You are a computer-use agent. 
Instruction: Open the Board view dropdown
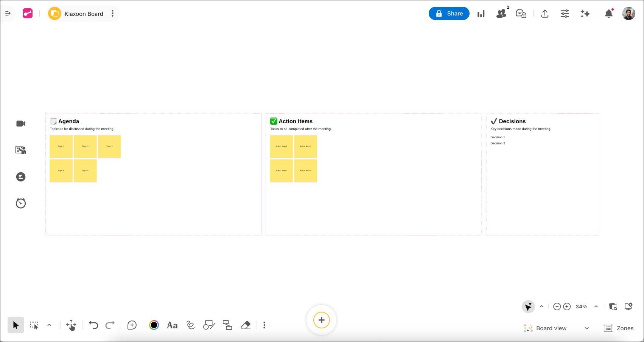click(556, 328)
